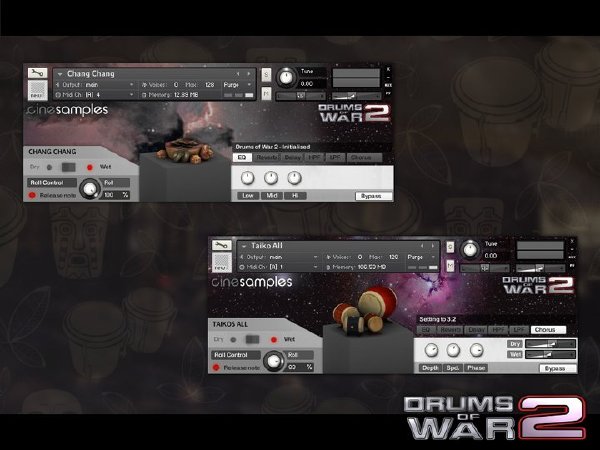This screenshot has width=600, height=450.
Task: Open wrench edit mode in Taiko All instrument
Action: coord(222,245)
